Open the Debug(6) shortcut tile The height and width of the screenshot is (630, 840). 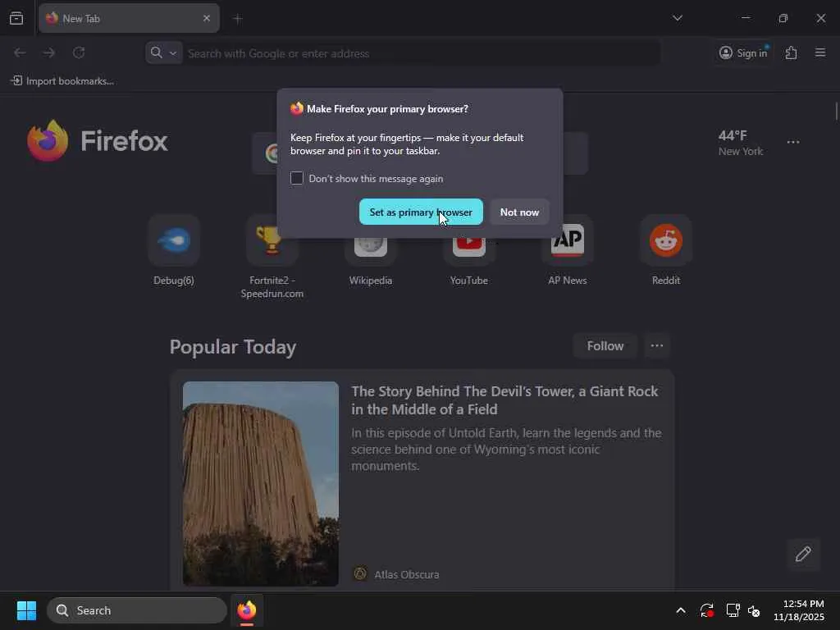pyautogui.click(x=174, y=251)
